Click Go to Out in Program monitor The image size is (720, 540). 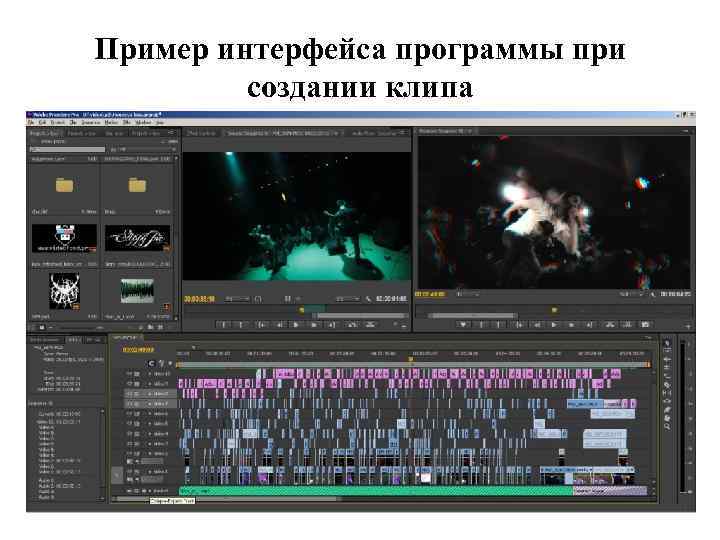pyautogui.click(x=589, y=325)
